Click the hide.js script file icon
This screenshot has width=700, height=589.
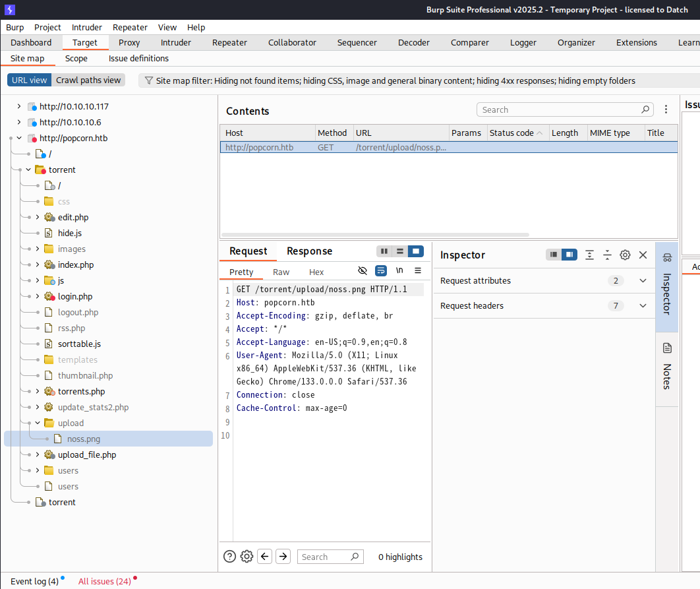pos(49,233)
